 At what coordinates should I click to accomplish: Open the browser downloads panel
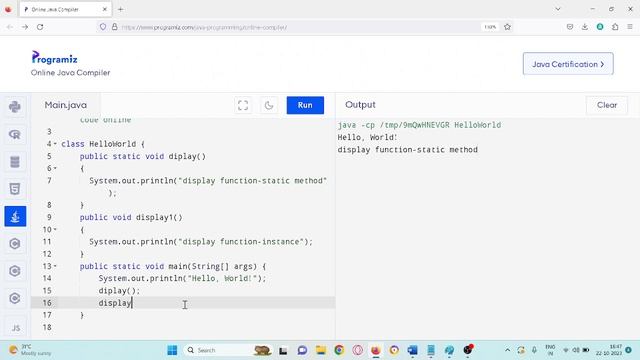(585, 27)
